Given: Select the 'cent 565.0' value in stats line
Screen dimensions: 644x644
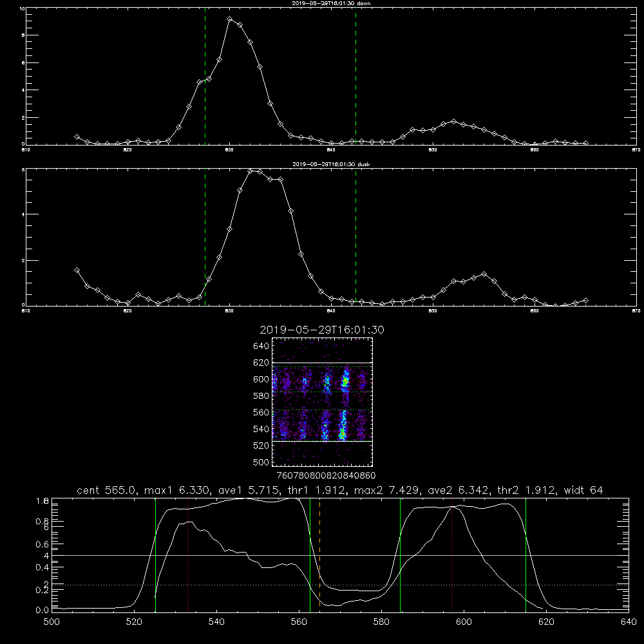Looking at the screenshot, I should (x=108, y=490).
